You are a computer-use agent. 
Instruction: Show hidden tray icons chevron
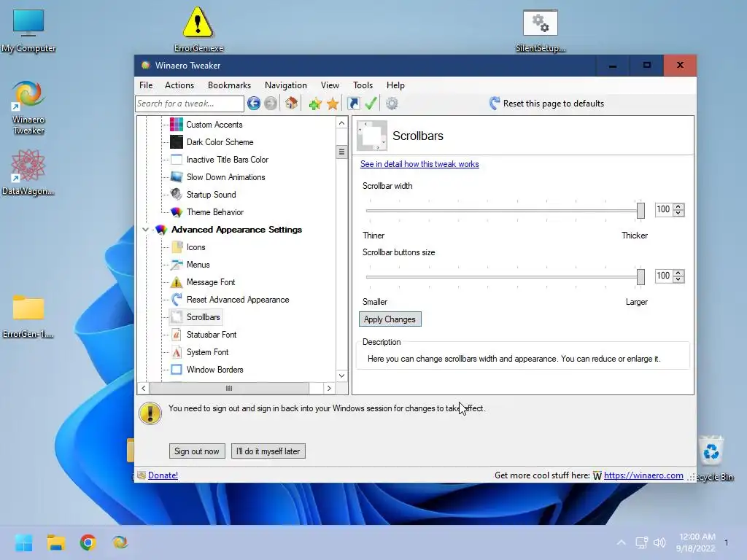click(x=622, y=542)
